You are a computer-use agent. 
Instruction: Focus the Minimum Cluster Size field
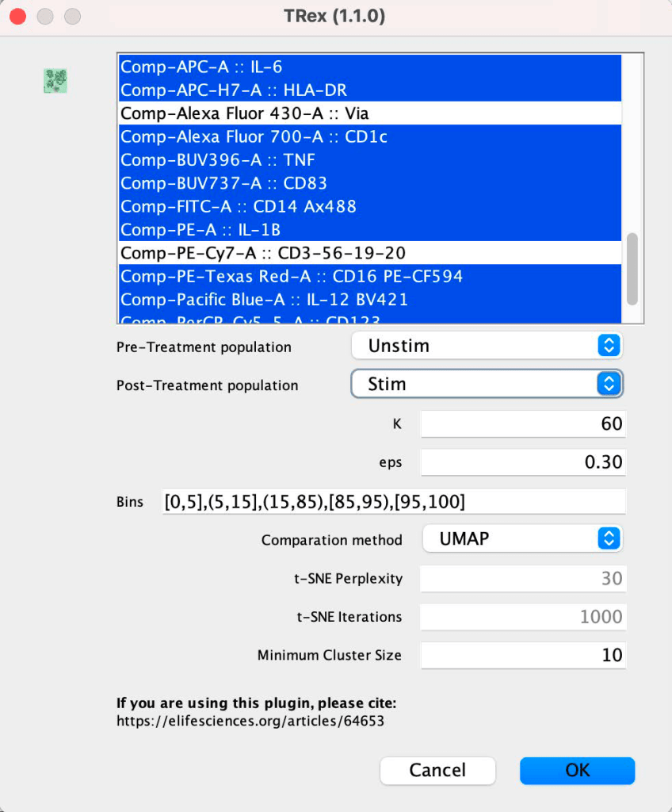pos(522,656)
